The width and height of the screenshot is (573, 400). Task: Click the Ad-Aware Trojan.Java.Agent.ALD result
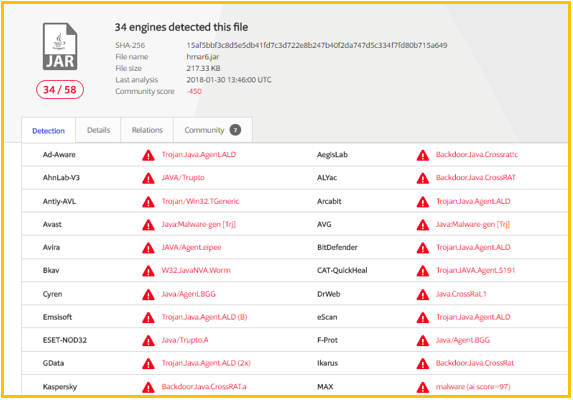click(199, 155)
